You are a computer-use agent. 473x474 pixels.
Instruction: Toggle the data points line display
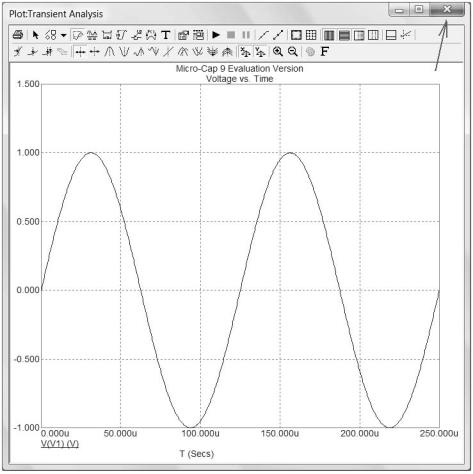tap(278, 35)
